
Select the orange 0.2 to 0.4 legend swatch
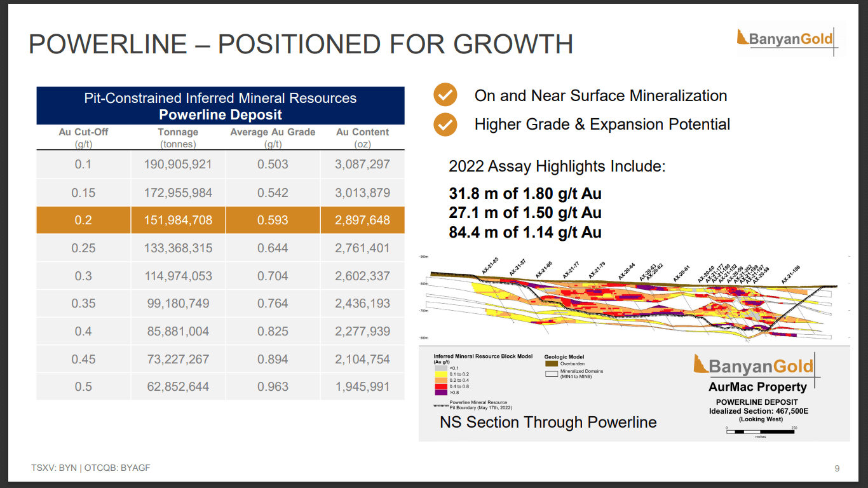[440, 380]
